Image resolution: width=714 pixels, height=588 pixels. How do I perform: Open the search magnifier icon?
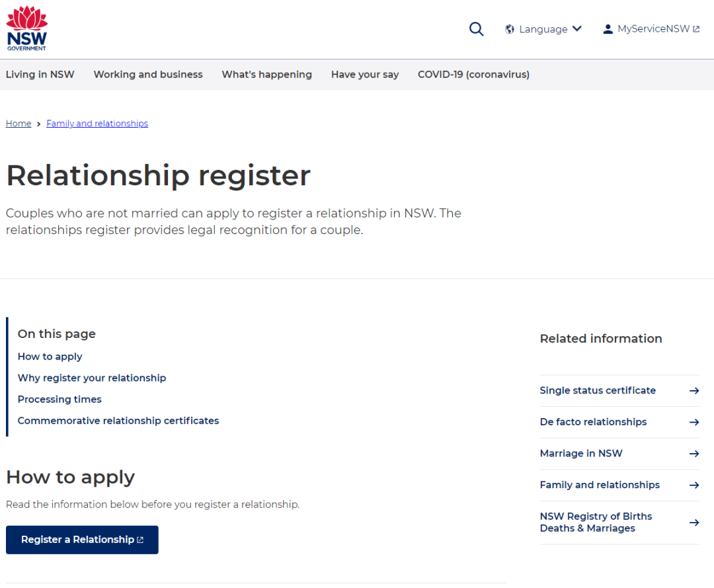point(476,29)
